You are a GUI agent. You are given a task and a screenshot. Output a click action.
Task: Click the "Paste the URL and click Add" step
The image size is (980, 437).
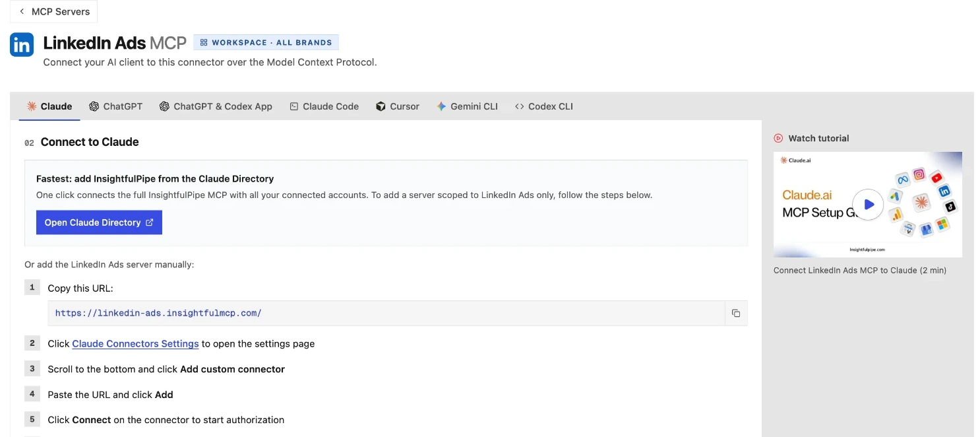pyautogui.click(x=110, y=395)
